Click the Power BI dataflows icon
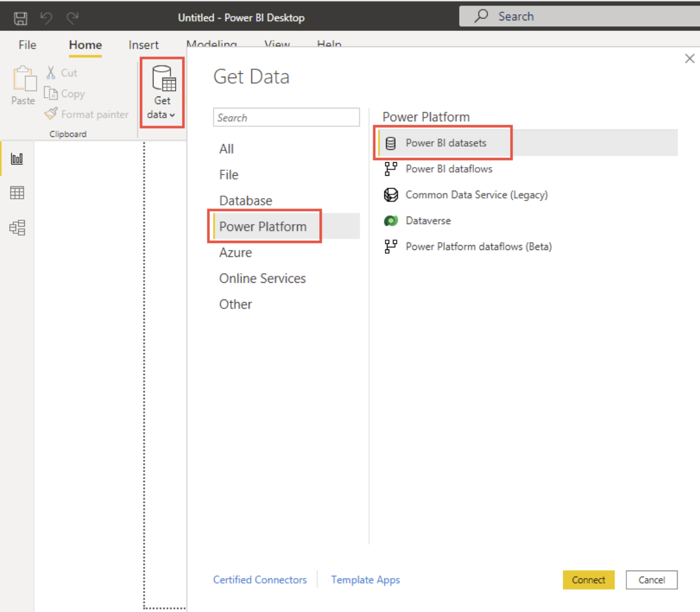This screenshot has height=612, width=700. pyautogui.click(x=391, y=169)
